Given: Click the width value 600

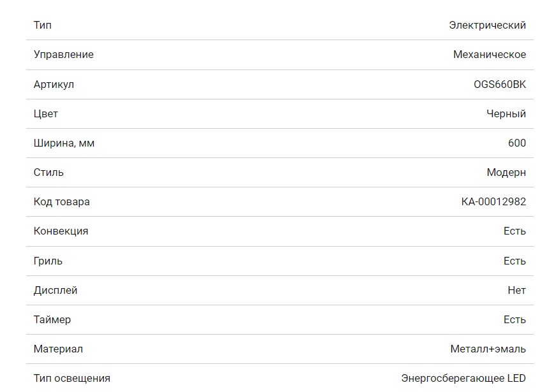Looking at the screenshot, I should (x=516, y=143).
